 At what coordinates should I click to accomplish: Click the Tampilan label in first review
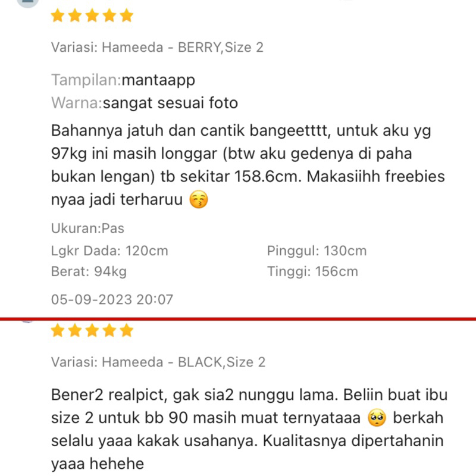click(x=86, y=80)
